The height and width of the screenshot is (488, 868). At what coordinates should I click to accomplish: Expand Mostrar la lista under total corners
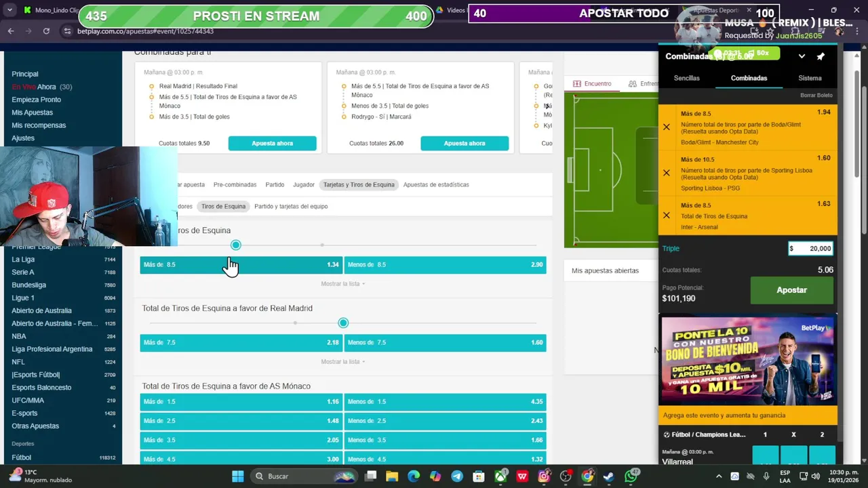343,283
